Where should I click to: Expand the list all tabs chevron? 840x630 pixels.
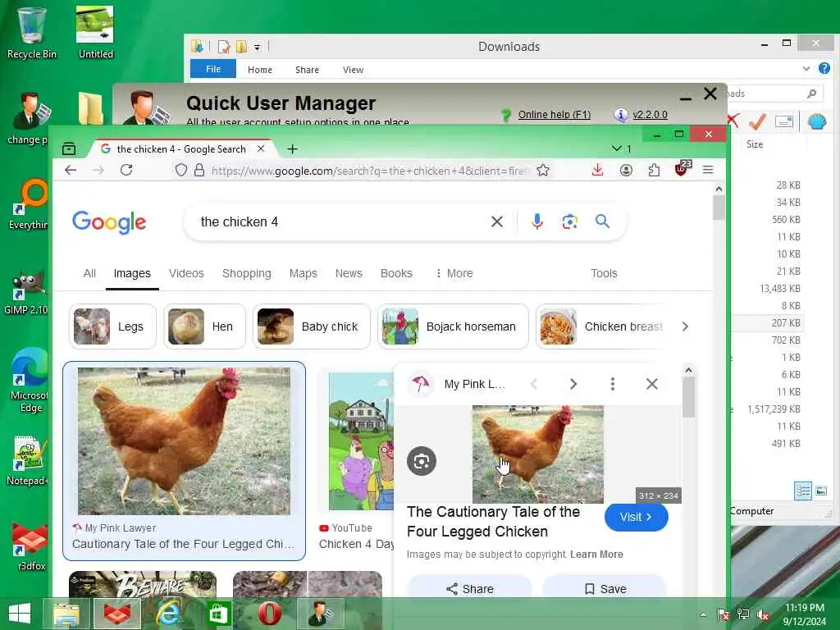coord(617,148)
